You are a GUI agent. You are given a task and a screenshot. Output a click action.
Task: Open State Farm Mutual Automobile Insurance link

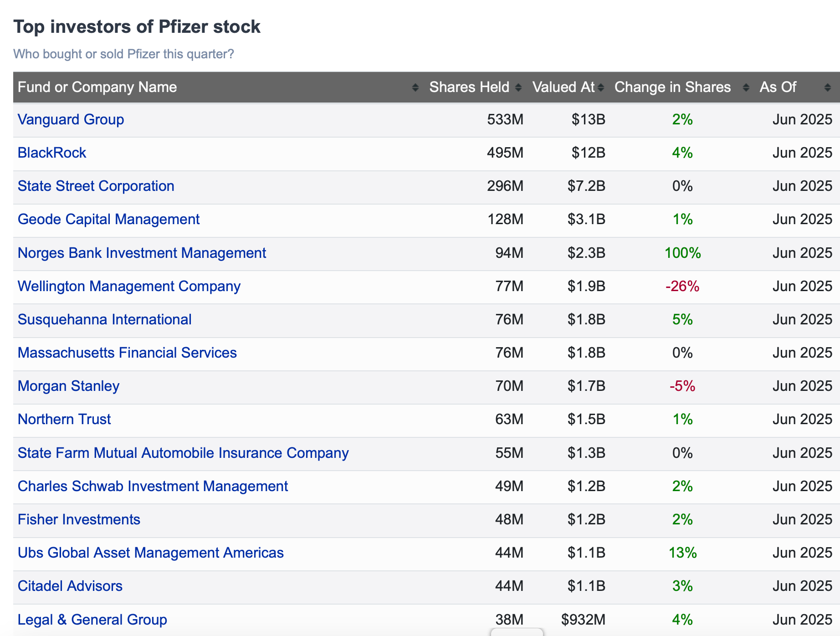[x=183, y=453]
